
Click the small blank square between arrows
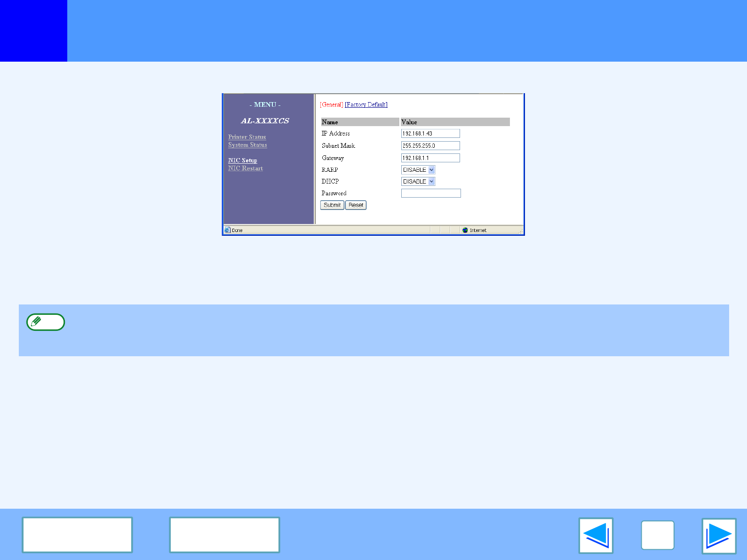pos(657,536)
